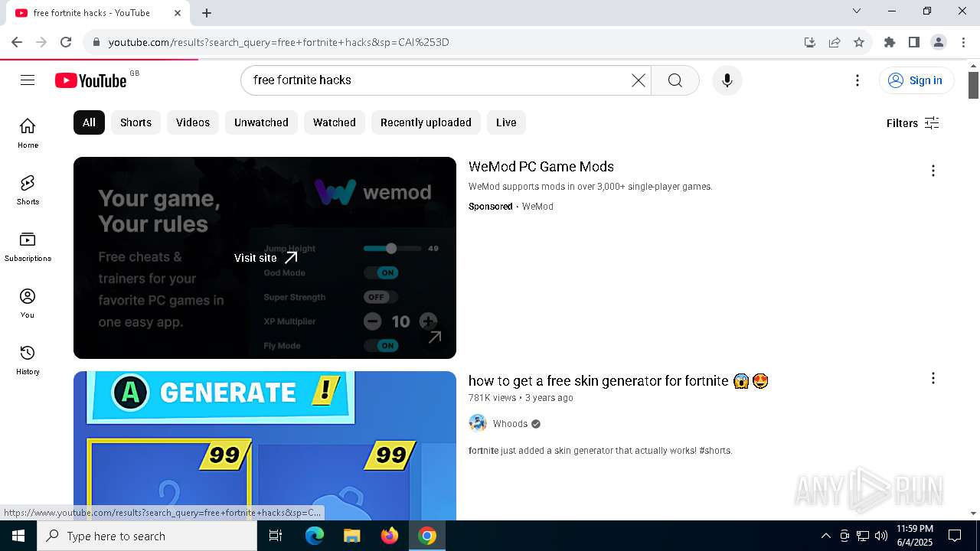Select the Live filter chip

(x=506, y=122)
